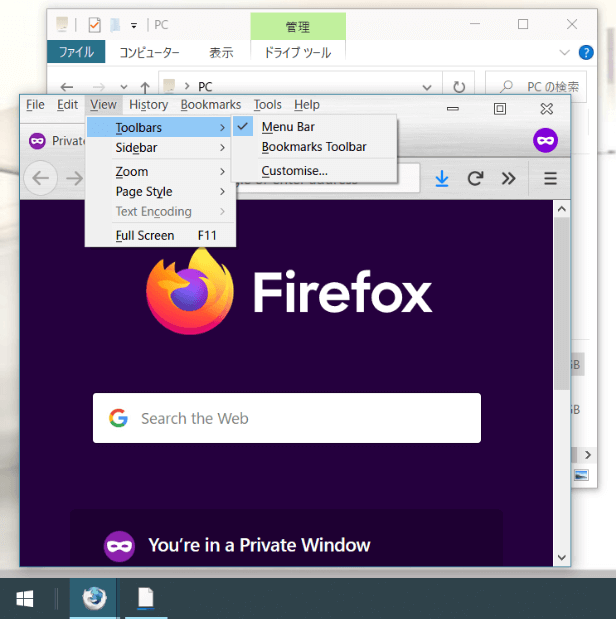Click the Firefox back arrow button
This screenshot has height=619, width=616.
tap(41, 178)
